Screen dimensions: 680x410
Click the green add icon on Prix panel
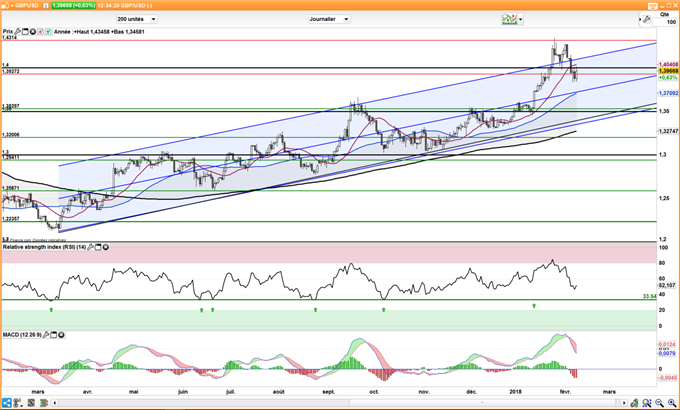coord(48,32)
